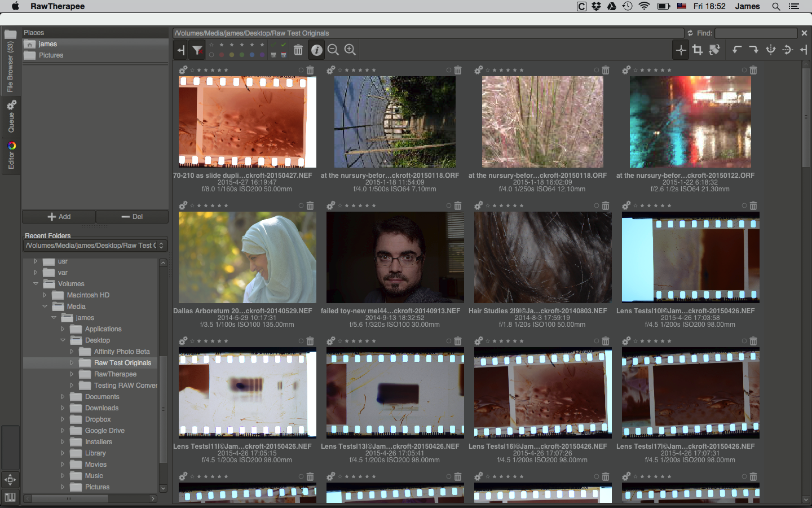Toggle color label circle on Lens Tests 13

click(449, 341)
